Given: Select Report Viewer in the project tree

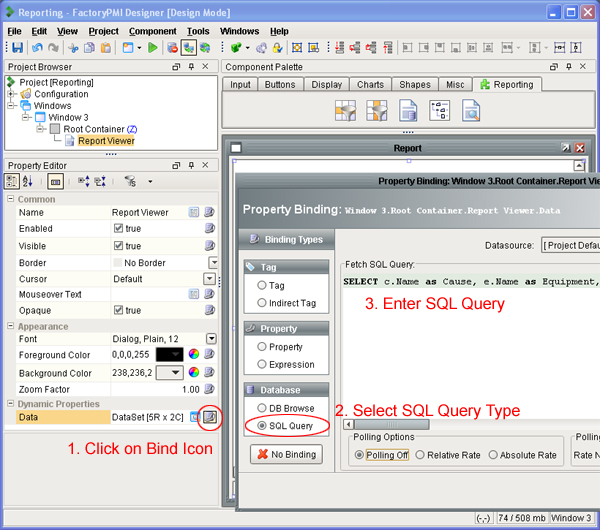Looking at the screenshot, I should (106, 141).
